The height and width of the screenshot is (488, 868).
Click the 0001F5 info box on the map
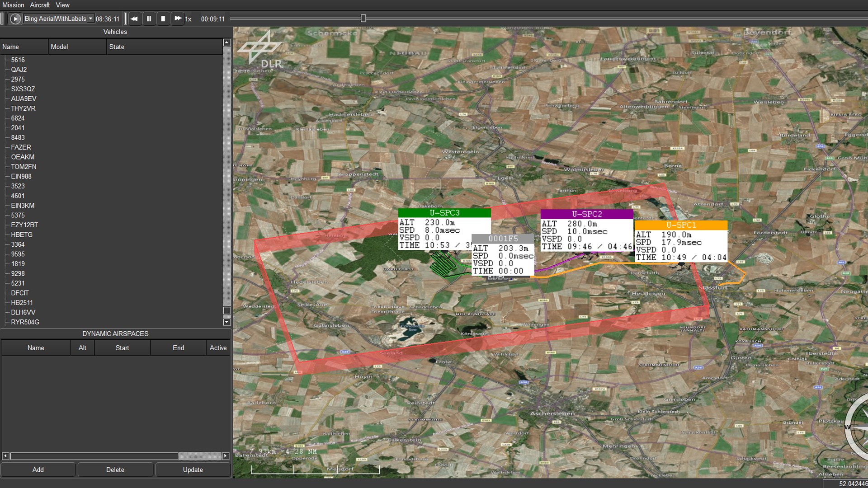tap(502, 255)
